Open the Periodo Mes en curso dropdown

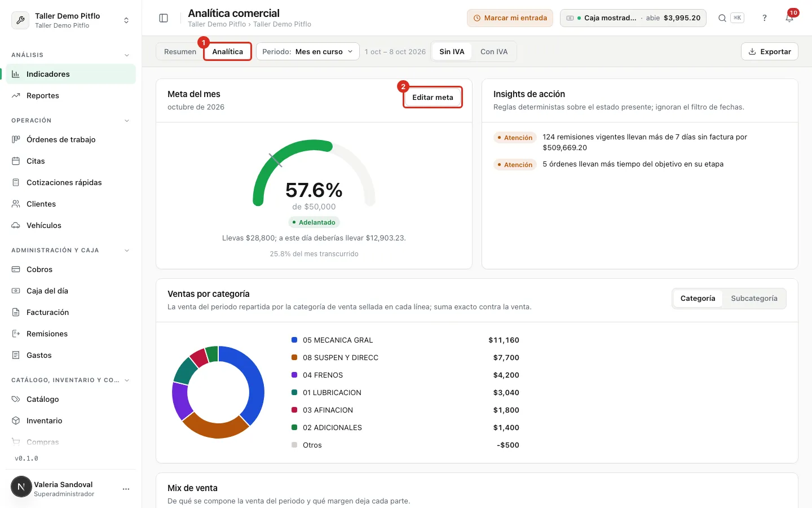[308, 51]
